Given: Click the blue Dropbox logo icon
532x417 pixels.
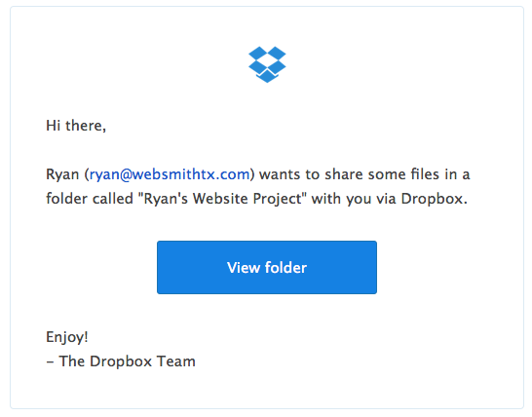Looking at the screenshot, I should pyautogui.click(x=267, y=64).
